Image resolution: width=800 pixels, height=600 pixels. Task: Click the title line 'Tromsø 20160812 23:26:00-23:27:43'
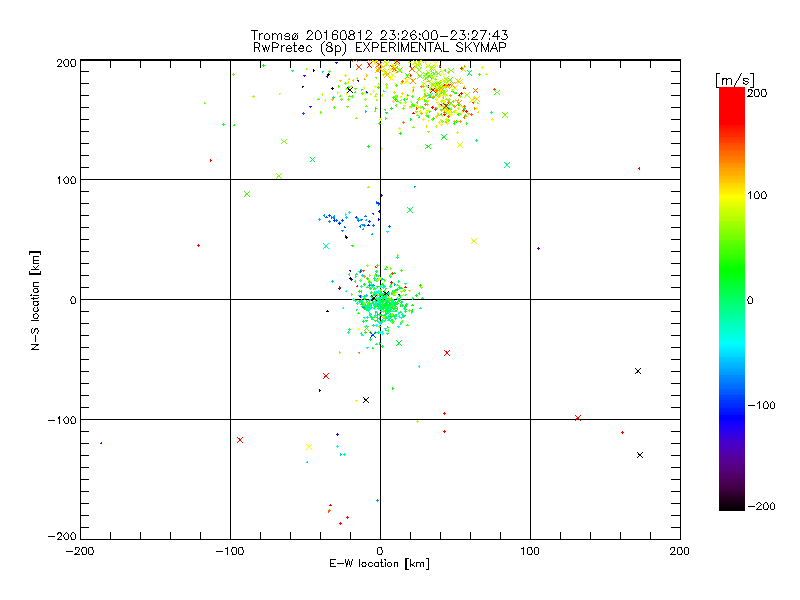[379, 35]
